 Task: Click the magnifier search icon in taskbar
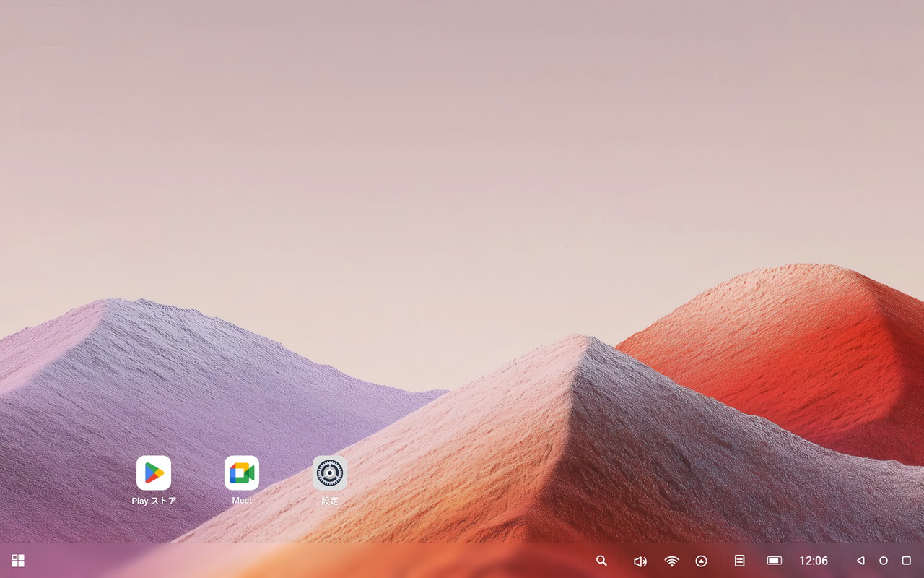pyautogui.click(x=601, y=561)
